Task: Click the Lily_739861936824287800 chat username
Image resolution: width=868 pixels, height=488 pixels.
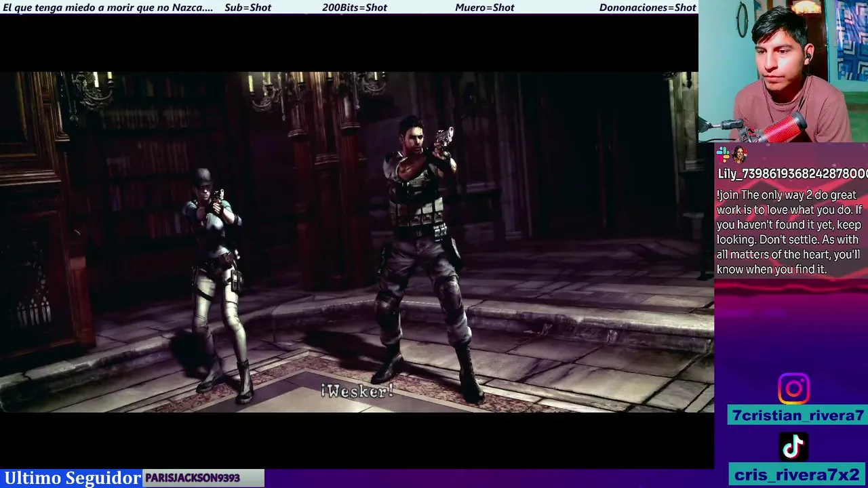Action: point(792,174)
